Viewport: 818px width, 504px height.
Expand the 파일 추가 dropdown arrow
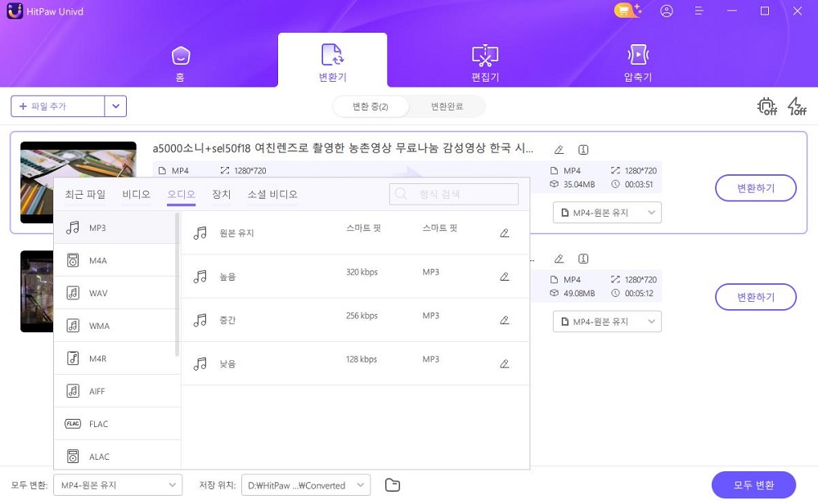point(115,106)
